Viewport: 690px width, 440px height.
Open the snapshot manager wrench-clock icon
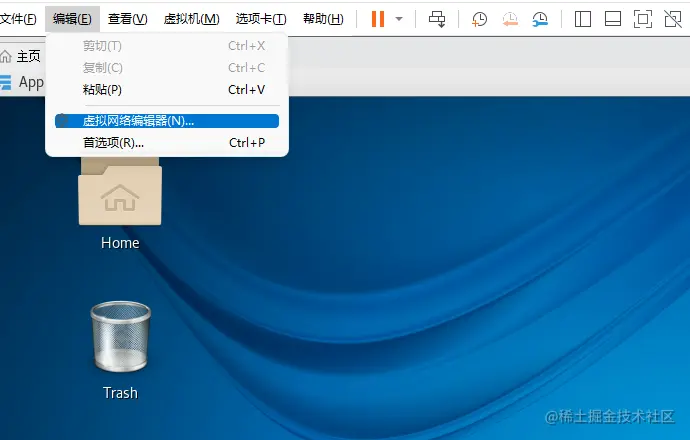(540, 19)
